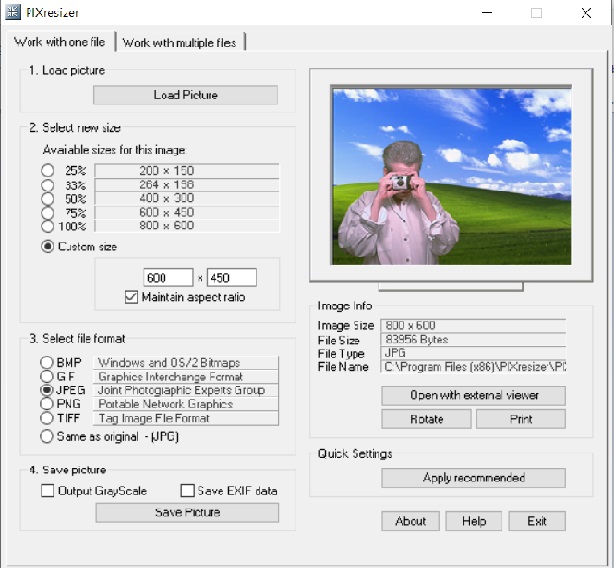Image resolution: width=614 pixels, height=568 pixels.
Task: Select the Work with one file tab
Action: pos(59,42)
